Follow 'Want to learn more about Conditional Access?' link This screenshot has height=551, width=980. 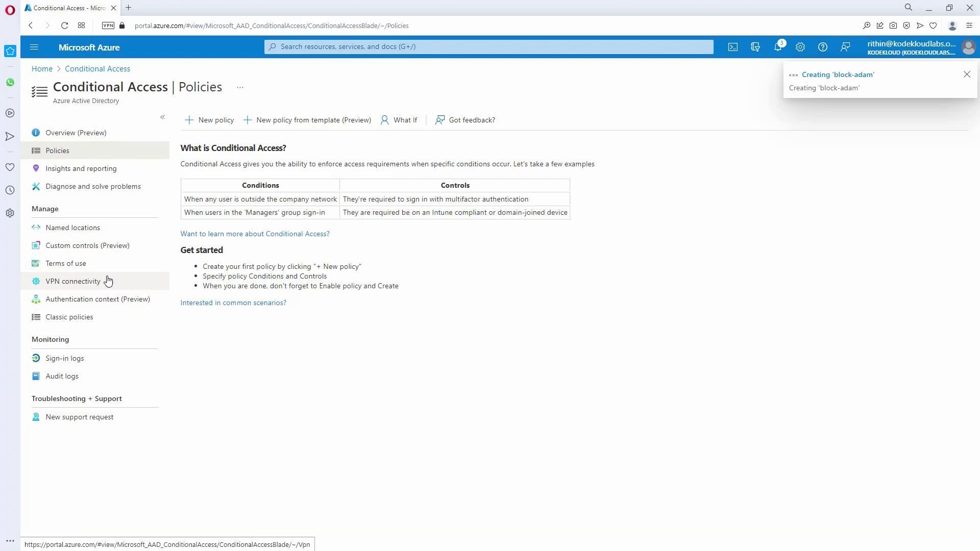tap(255, 234)
